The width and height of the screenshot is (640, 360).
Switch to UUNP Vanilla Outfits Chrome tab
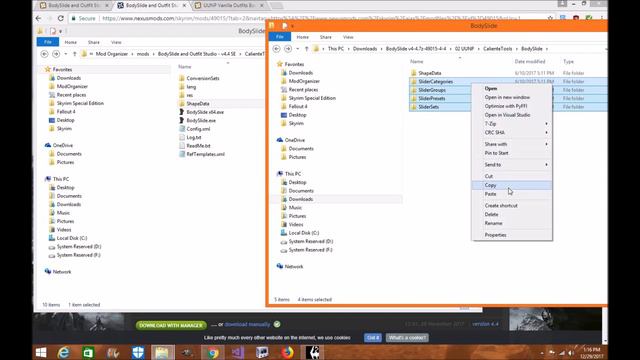coord(229,5)
